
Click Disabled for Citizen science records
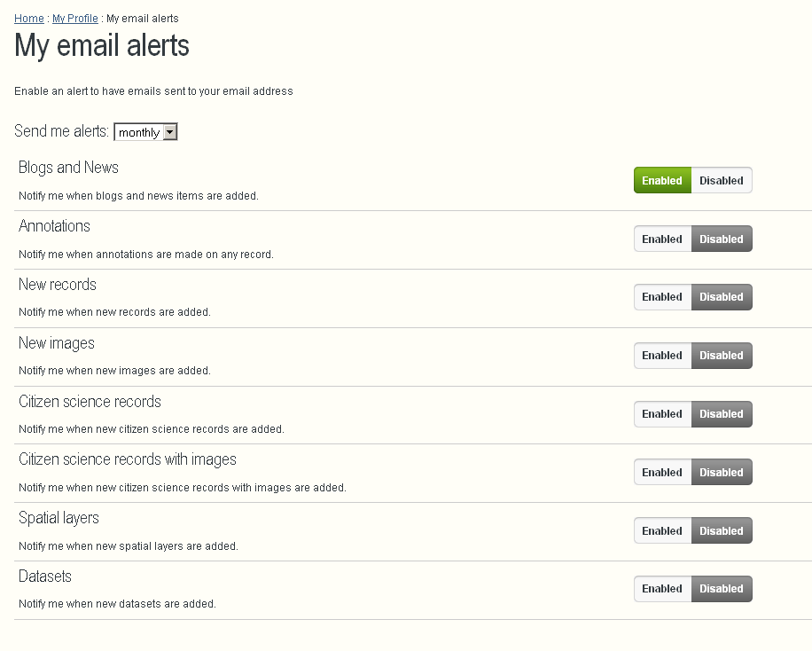(721, 414)
